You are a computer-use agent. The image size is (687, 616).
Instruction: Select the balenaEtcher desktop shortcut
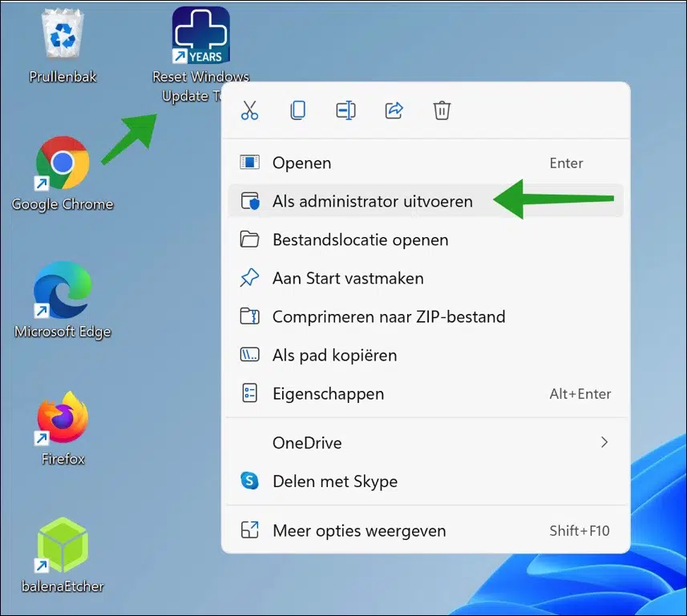[63, 555]
